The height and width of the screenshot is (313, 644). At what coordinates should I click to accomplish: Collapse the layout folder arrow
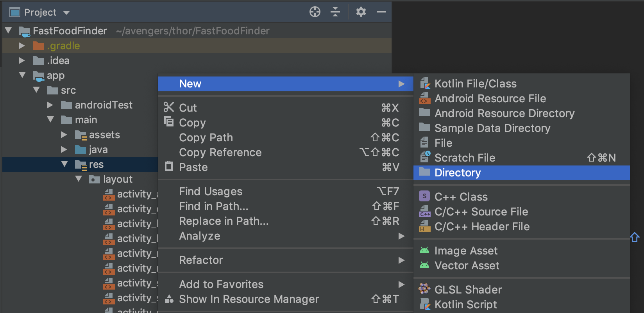pos(79,179)
